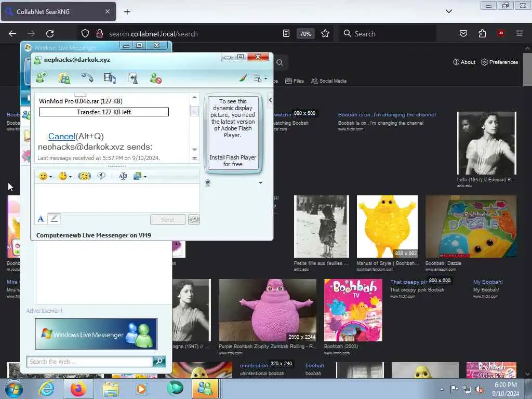Open the share files/activities icon in chat toolbar
This screenshot has width=532, height=399.
click(64, 78)
